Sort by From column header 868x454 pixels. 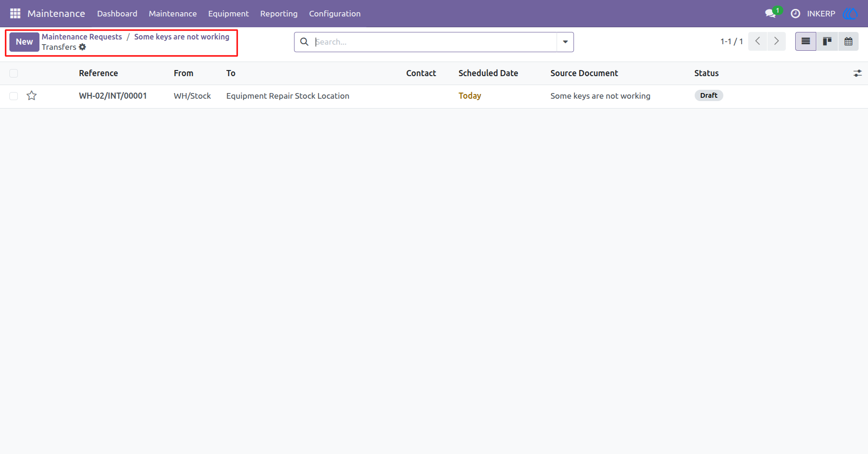tap(184, 73)
